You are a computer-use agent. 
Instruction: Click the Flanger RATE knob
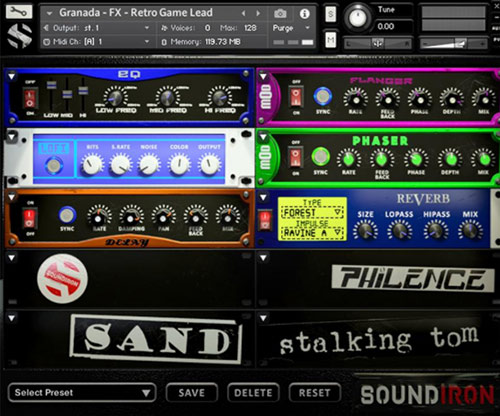[356, 99]
